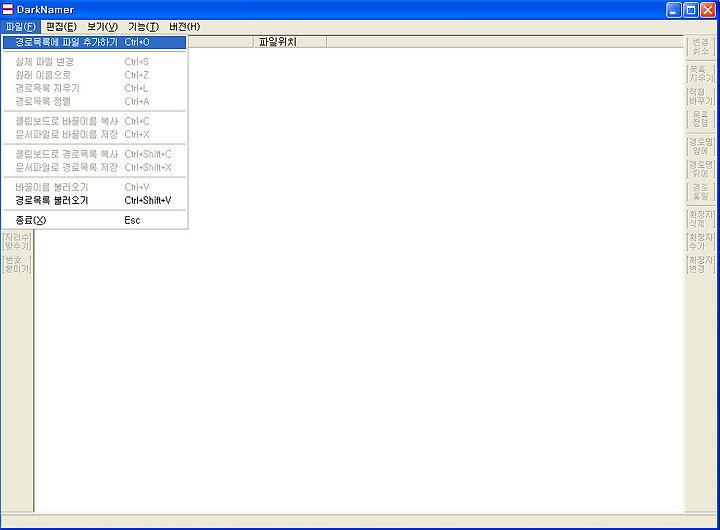This screenshot has width=720, height=530.
Task: Minimize the DarkNamer window
Action: pyautogui.click(x=674, y=10)
